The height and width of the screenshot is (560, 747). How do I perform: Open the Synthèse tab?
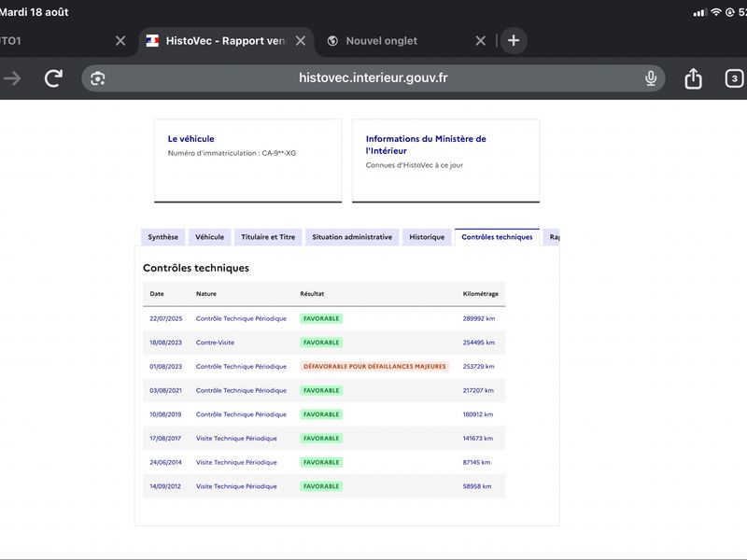click(162, 237)
